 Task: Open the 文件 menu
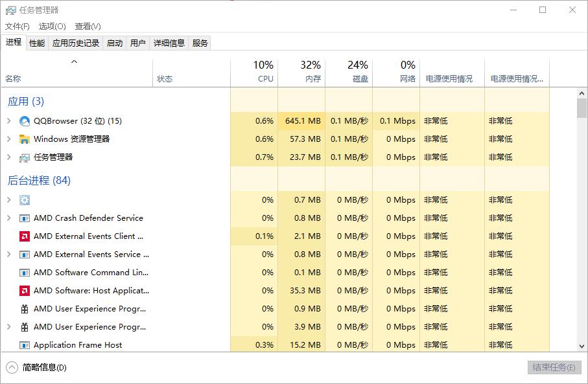[x=18, y=27]
